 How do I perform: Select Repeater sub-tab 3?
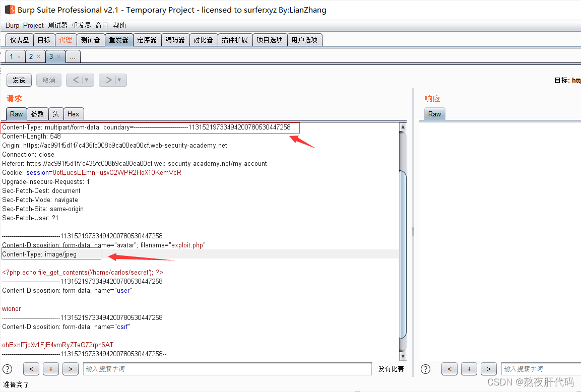click(x=51, y=57)
